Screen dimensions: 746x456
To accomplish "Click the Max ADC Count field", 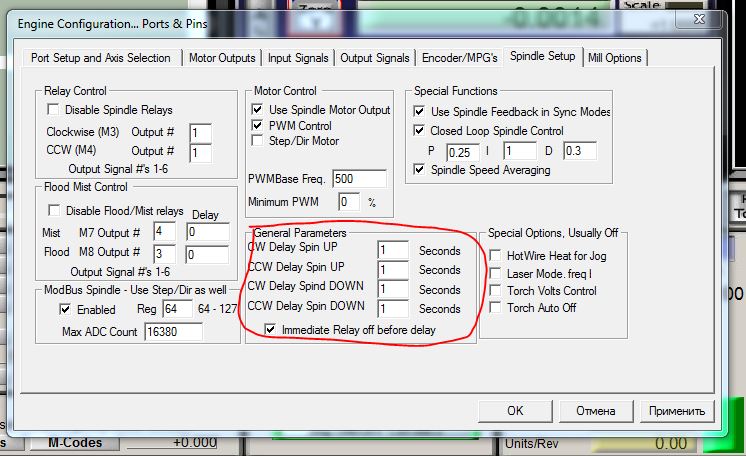I will point(174,332).
